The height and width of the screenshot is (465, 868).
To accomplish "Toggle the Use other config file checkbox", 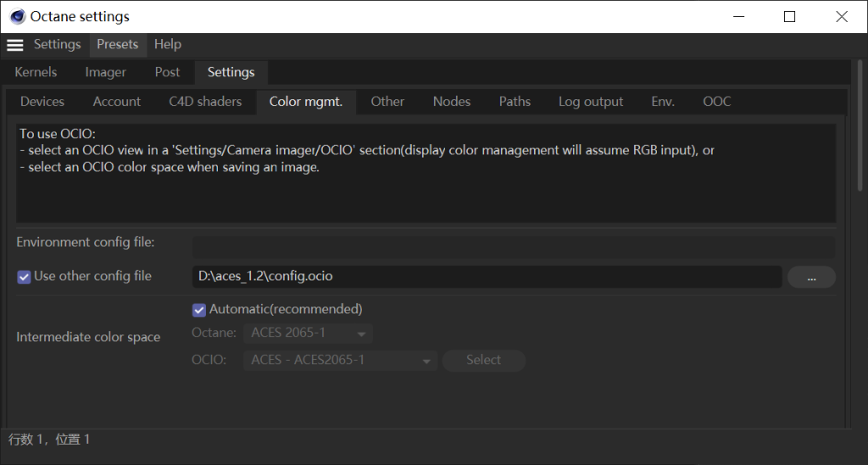I will (25, 277).
